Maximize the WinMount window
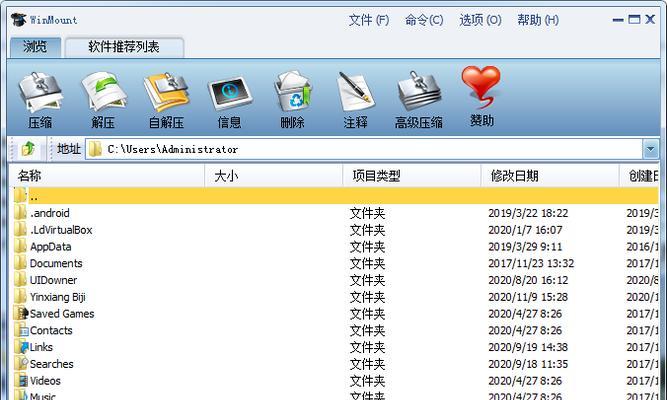667x400 pixels. [x=634, y=19]
